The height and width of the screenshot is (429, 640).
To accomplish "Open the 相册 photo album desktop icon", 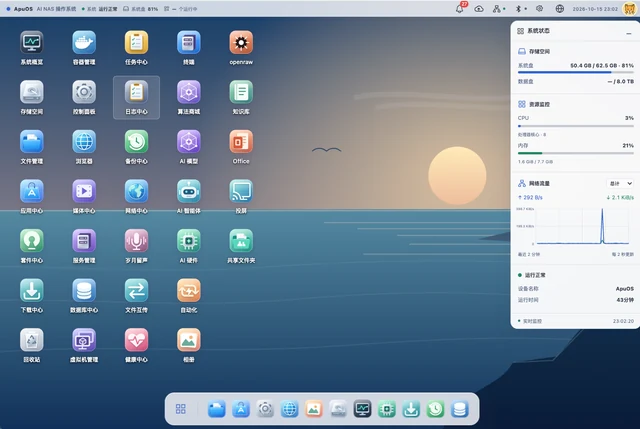I will pos(189,340).
